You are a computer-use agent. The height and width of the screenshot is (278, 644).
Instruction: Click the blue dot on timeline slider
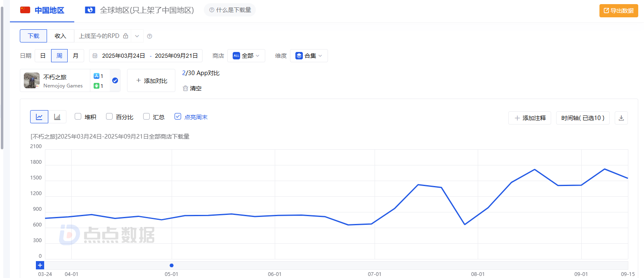pyautogui.click(x=172, y=265)
